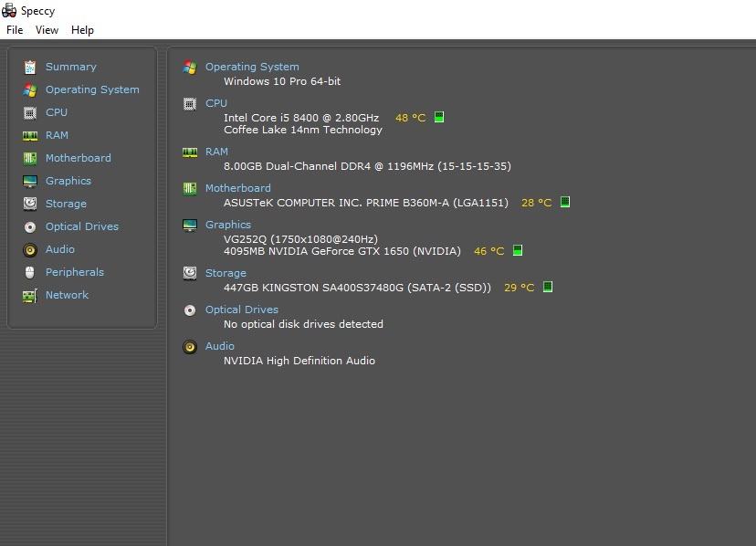Click the 447GB KINGSTON SA400S37480G drive line
This screenshot has height=546, width=756.
(x=357, y=288)
